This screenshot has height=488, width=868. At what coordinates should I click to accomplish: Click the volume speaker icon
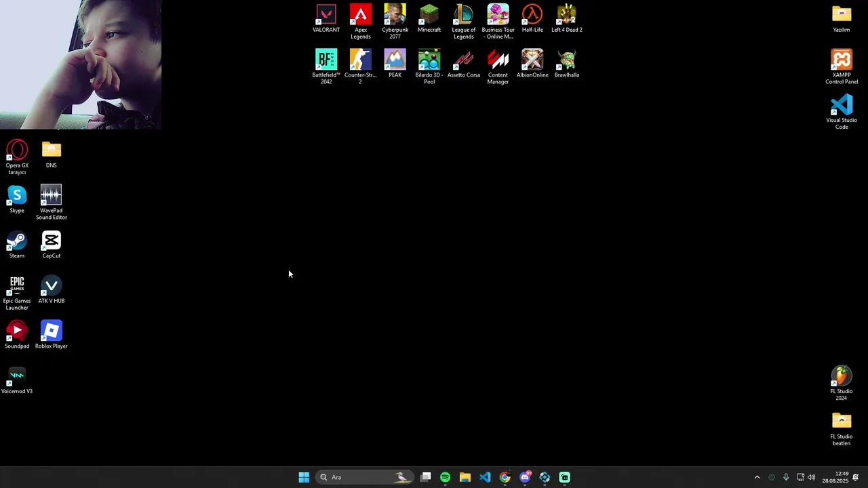pos(812,477)
